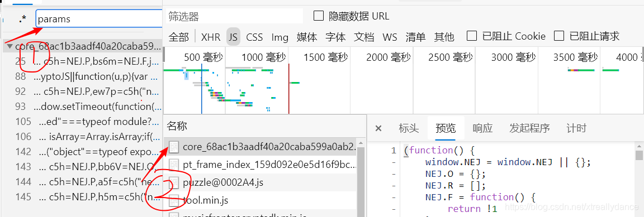This screenshot has width=644, height=217.
Task: Open search result at line 93
Action: 82,107
